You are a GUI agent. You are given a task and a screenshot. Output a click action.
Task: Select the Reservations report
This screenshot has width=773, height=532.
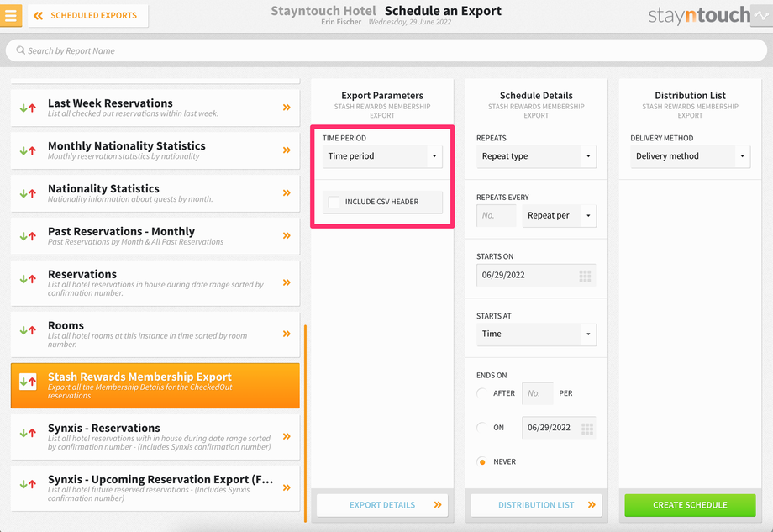pos(155,283)
